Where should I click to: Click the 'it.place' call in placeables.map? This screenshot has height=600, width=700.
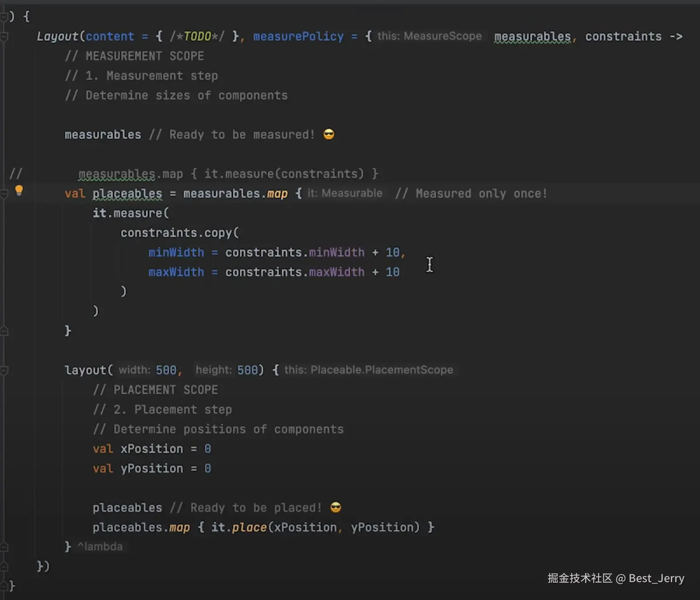point(239,527)
